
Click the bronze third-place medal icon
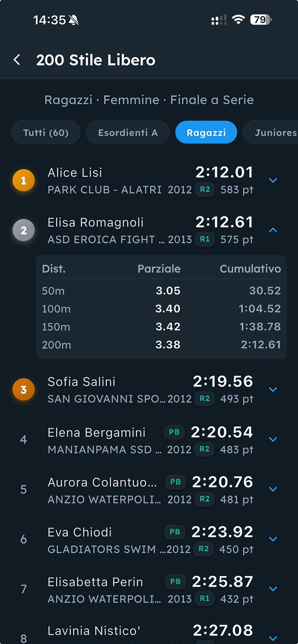click(24, 389)
